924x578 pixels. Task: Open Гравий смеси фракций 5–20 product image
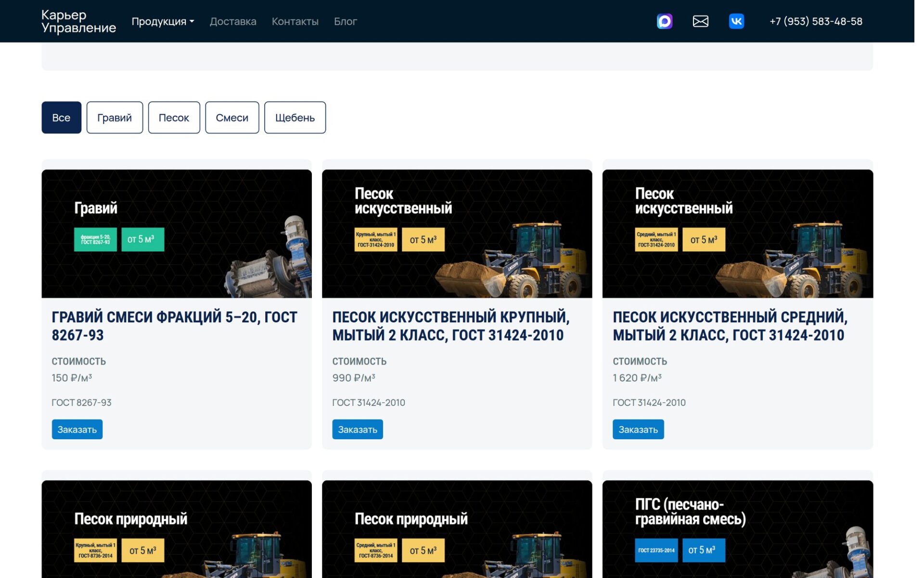[177, 234]
